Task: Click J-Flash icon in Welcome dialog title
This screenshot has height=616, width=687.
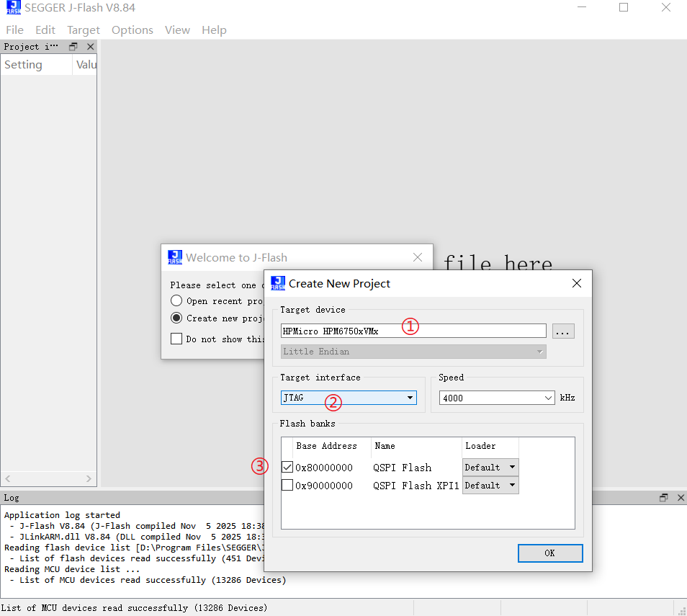Action: click(175, 257)
